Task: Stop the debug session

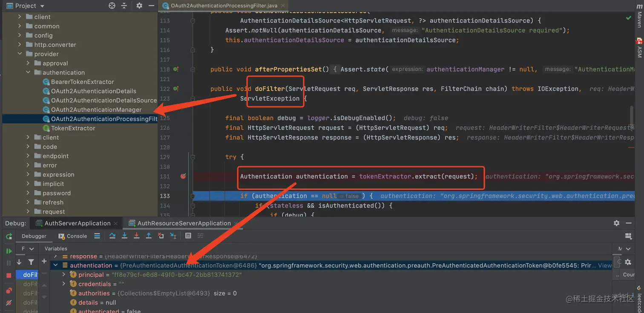Action: pyautogui.click(x=9, y=276)
